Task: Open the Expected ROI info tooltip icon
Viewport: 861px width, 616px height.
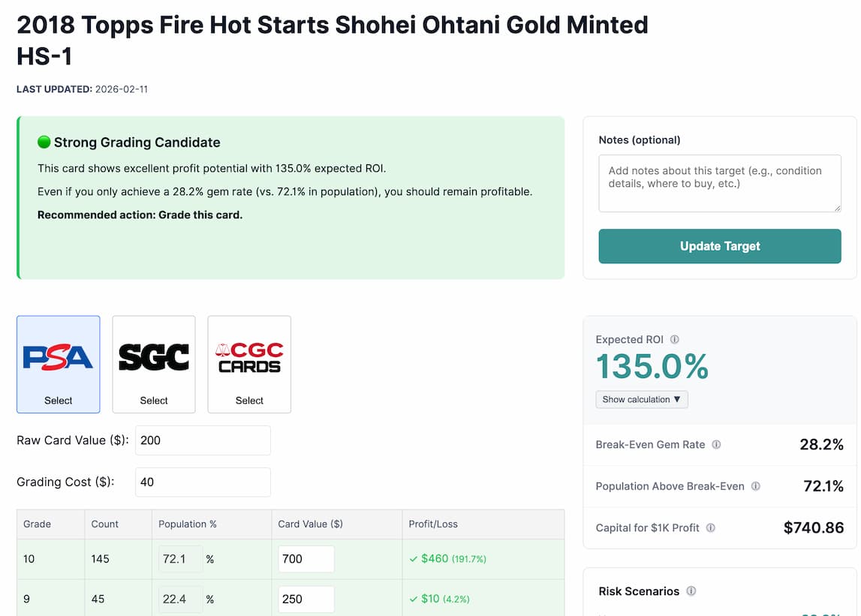Action: [x=673, y=339]
